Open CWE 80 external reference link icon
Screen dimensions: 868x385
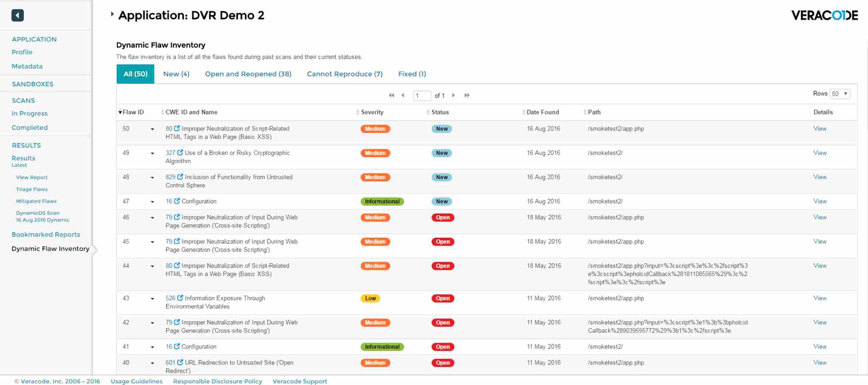177,128
